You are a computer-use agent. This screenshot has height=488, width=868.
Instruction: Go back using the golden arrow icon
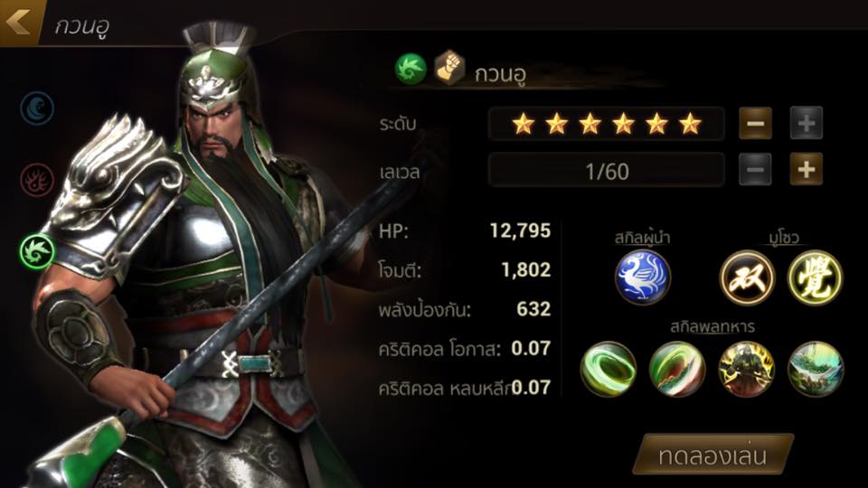(x=19, y=22)
